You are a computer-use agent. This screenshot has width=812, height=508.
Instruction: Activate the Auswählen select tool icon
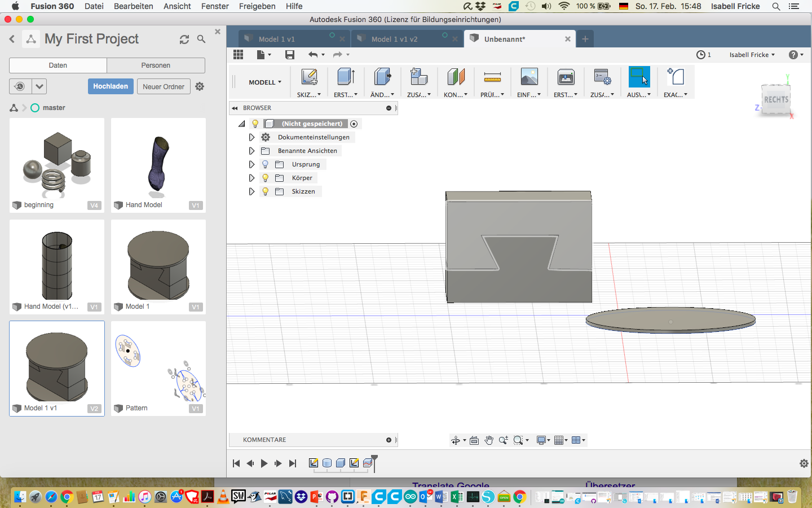point(639,77)
